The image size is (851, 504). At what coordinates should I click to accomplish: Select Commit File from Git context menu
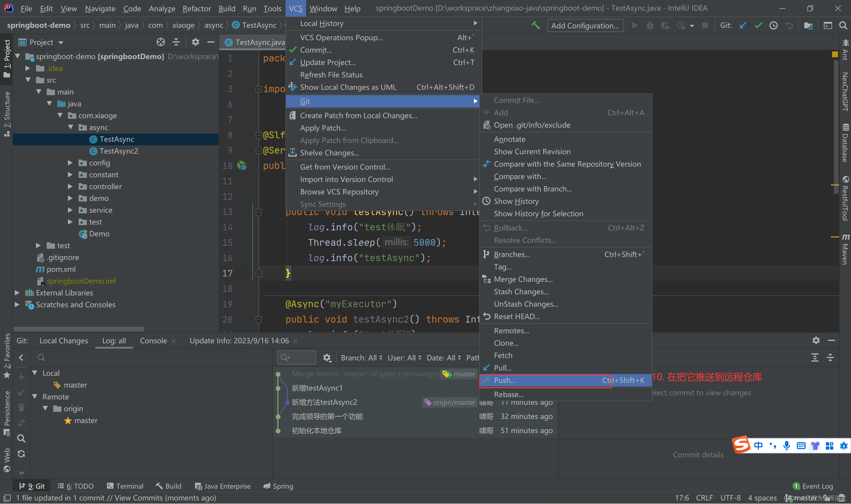coord(517,100)
